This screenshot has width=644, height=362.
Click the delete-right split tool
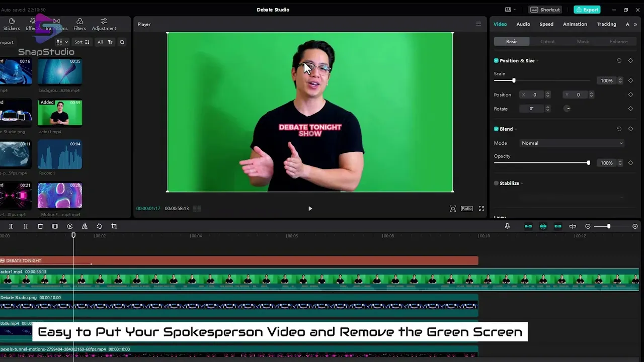(x=25, y=226)
